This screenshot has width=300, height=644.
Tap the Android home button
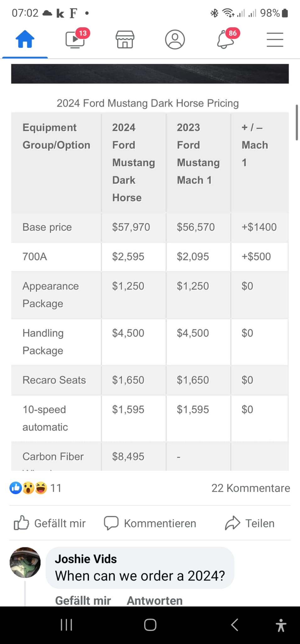pyautogui.click(x=150, y=625)
